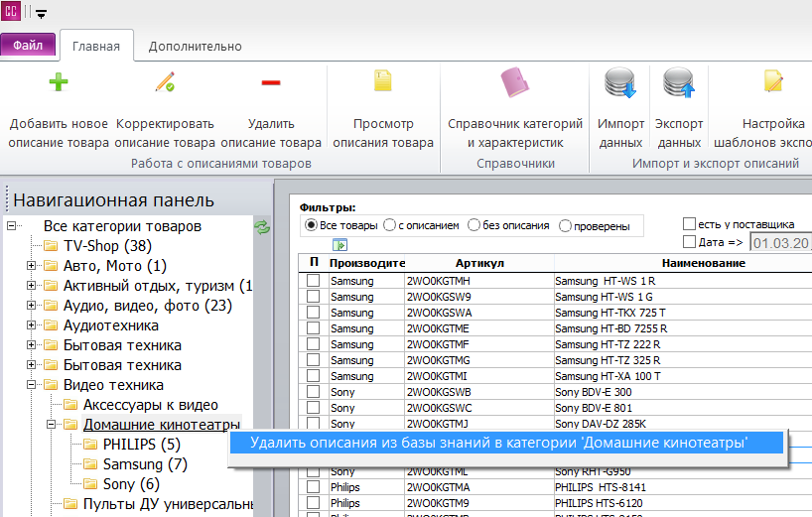Click the date field showing 01.03.20
The width and height of the screenshot is (812, 517).
click(x=781, y=243)
